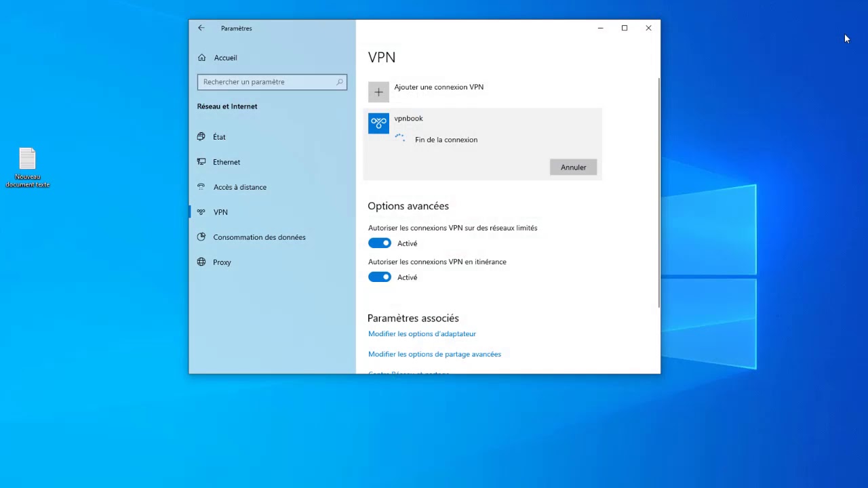Disable VPN sur des réseaux limités toggle

[380, 243]
